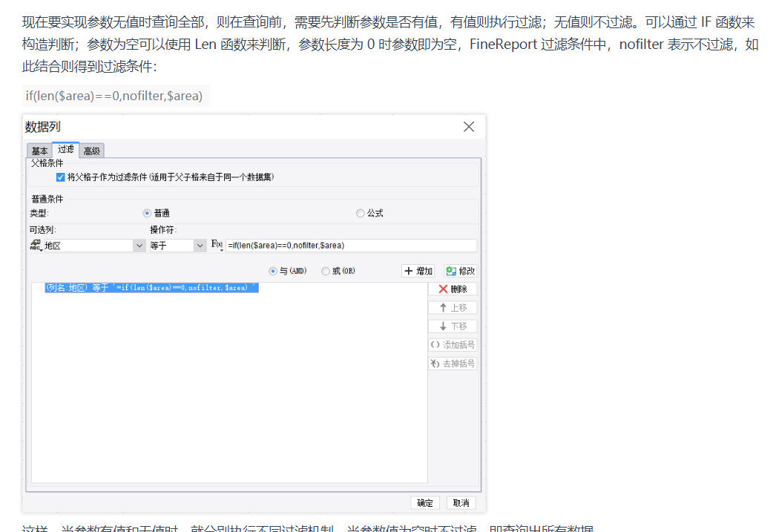The width and height of the screenshot is (773, 532).
Task: Close the 数据列 dialog with X
Action: point(469,127)
